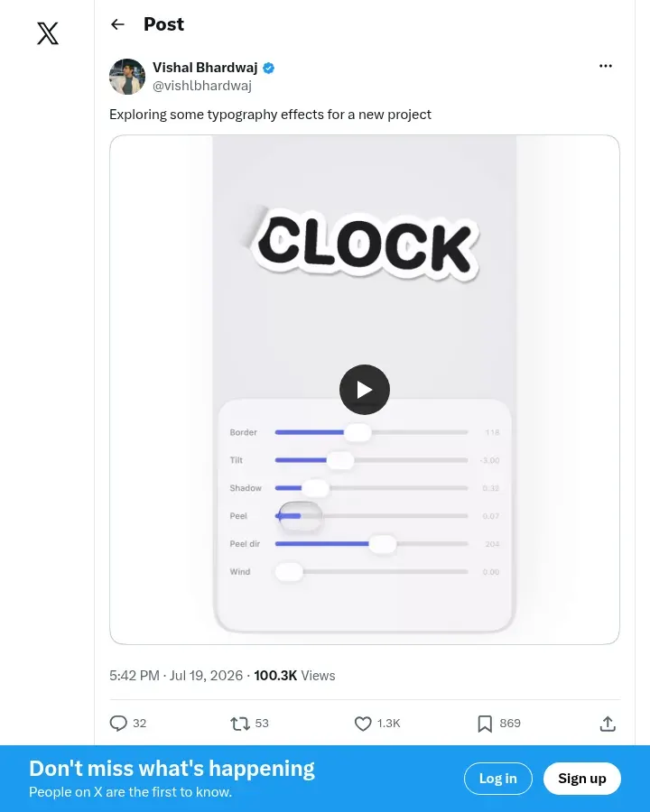Click the reply speech bubble icon
The width and height of the screenshot is (650, 812).
pos(118,723)
